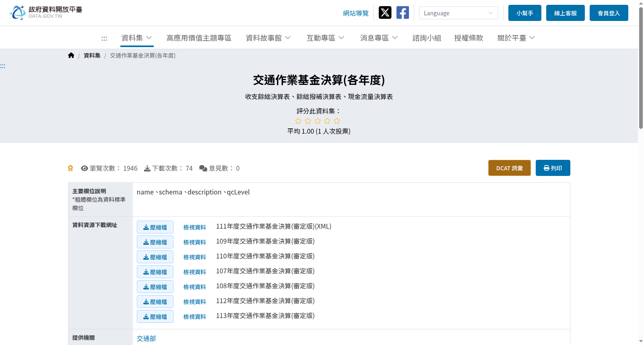Click the gold medal badge icon
This screenshot has width=644, height=345.
point(70,168)
